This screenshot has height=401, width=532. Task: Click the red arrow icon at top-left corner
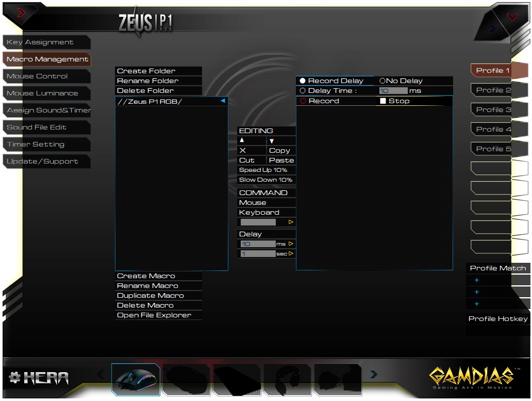(21, 13)
